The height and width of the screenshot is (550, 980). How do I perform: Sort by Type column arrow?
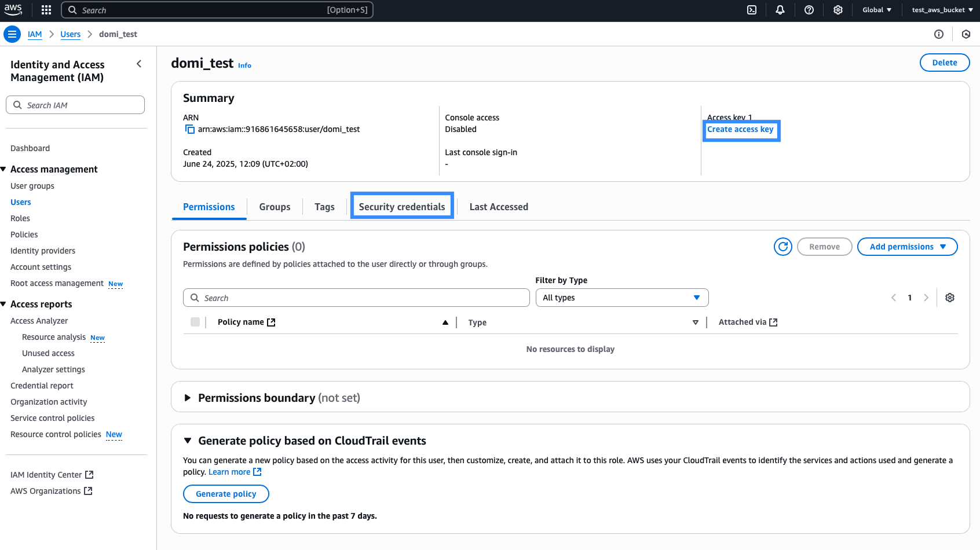696,322
